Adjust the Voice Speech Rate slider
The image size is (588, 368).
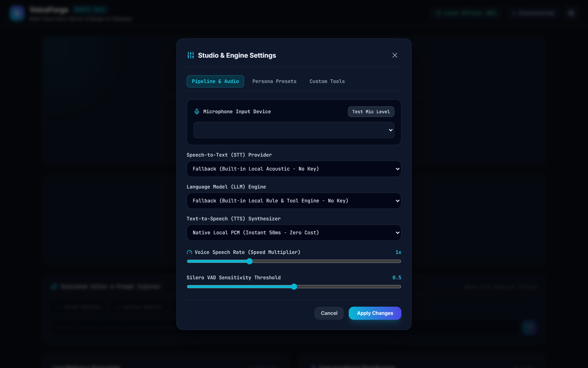[294, 261]
